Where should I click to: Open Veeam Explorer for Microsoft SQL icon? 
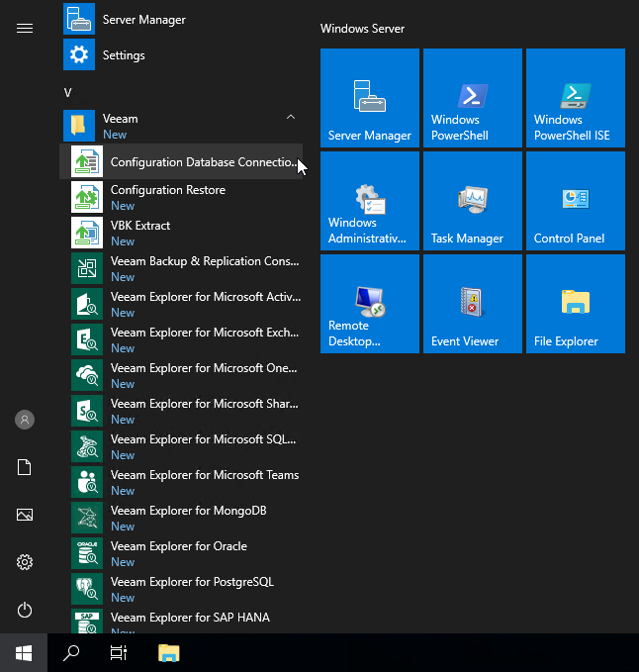tap(87, 446)
